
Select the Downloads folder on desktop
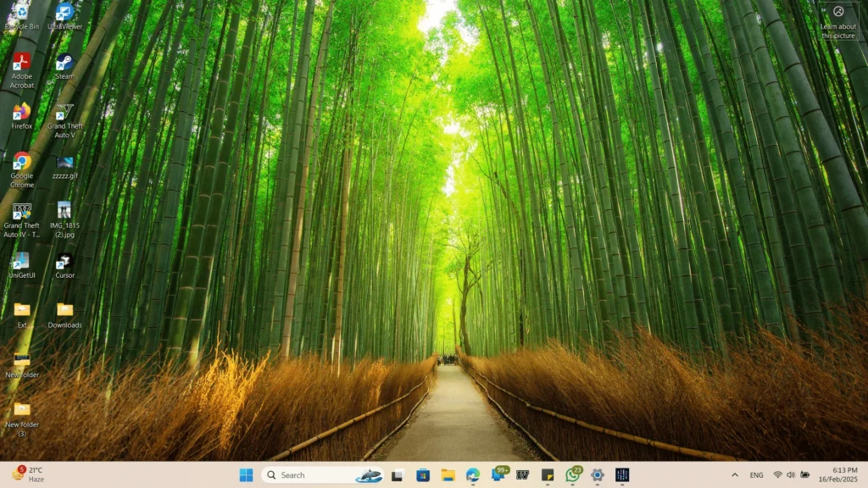[x=64, y=315]
